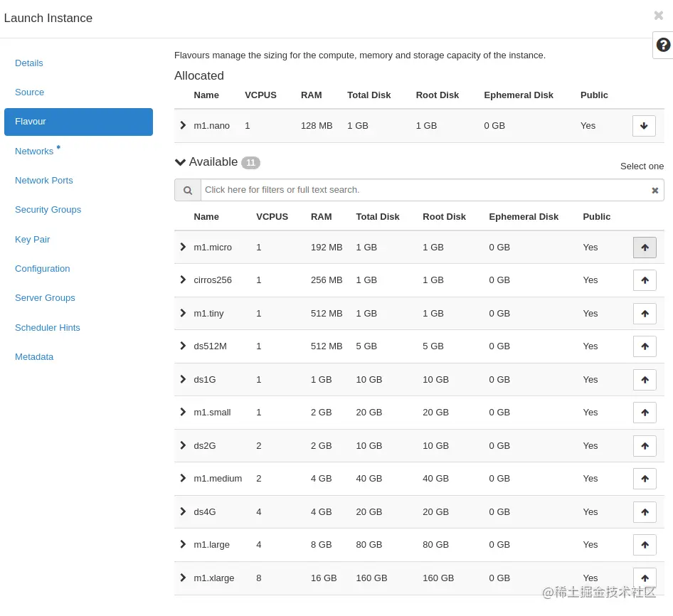
Task: Expand m1.large row details
Action: [x=184, y=544]
